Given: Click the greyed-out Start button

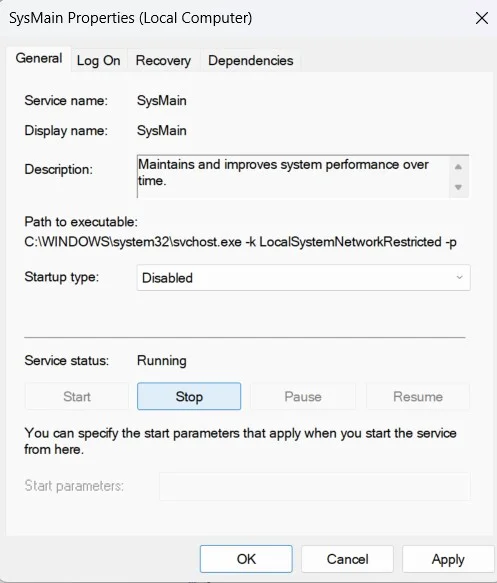Looking at the screenshot, I should click(x=77, y=396).
